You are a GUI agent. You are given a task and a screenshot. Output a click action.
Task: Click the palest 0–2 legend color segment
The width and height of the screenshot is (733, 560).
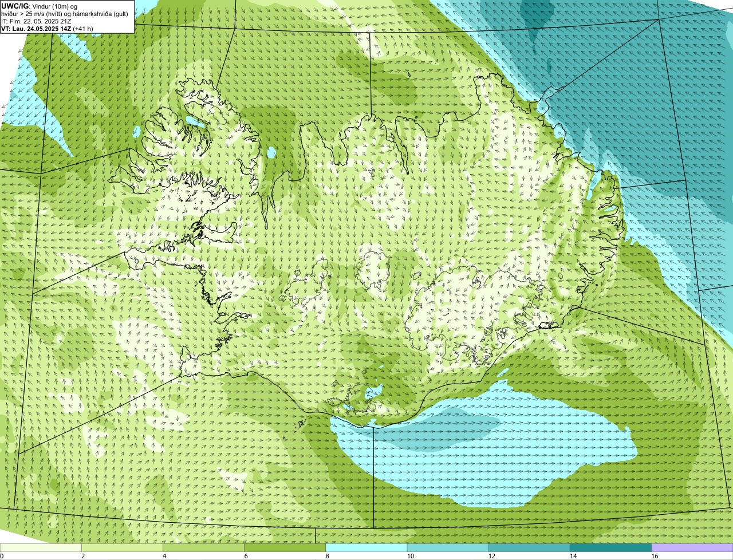coord(41,547)
